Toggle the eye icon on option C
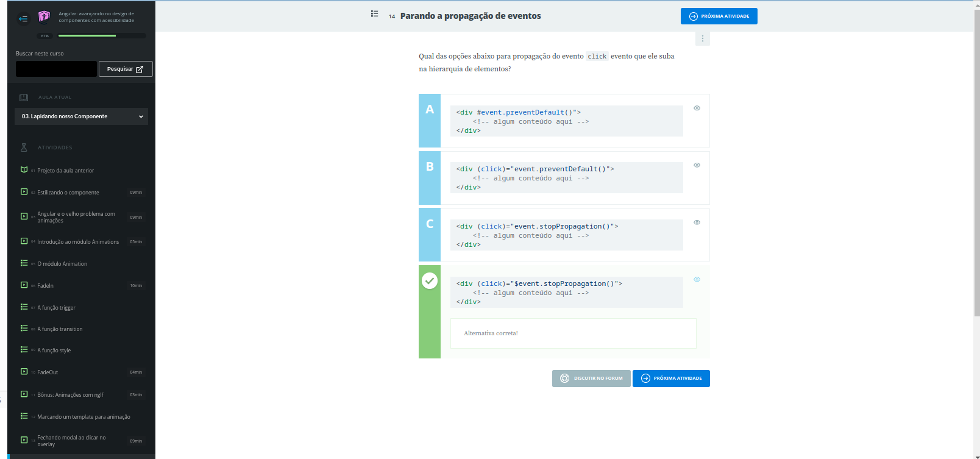The image size is (980, 459). click(697, 222)
